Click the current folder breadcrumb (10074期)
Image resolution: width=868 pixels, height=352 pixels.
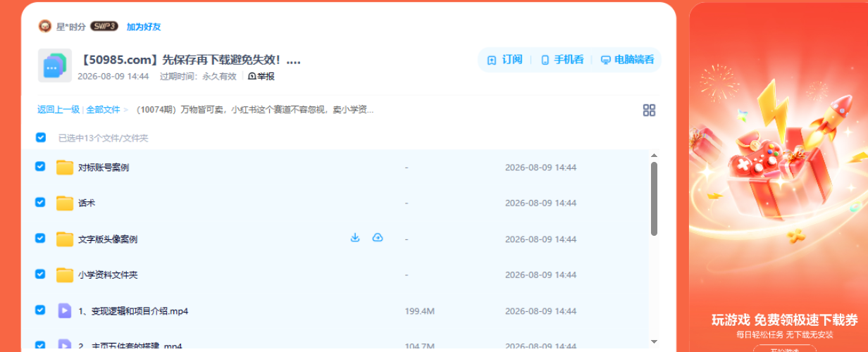coord(254,110)
